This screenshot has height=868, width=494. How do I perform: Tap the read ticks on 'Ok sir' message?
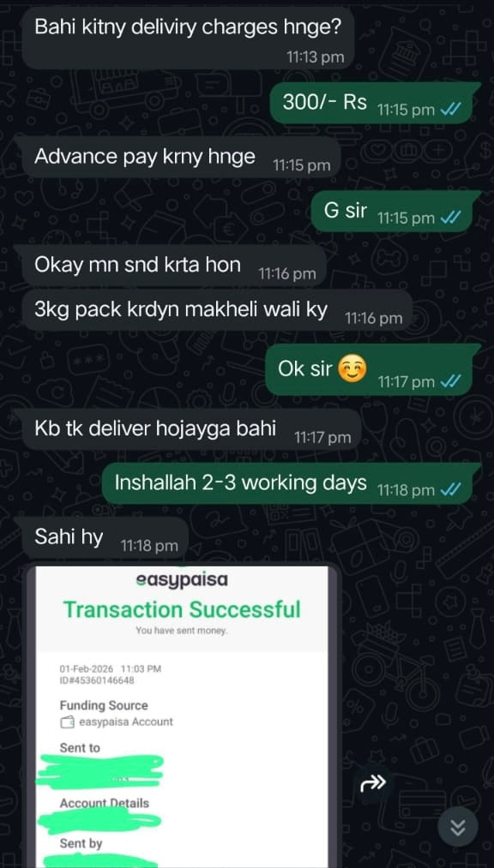450,381
